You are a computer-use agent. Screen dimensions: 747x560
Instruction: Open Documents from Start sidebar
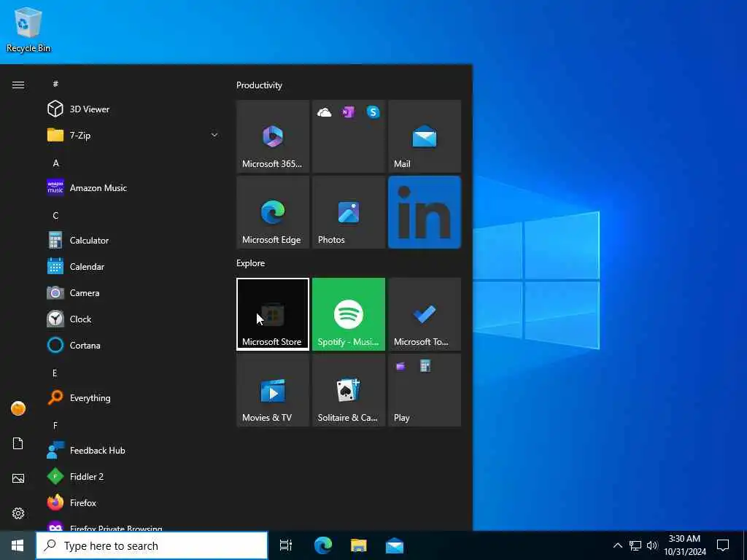pos(18,443)
